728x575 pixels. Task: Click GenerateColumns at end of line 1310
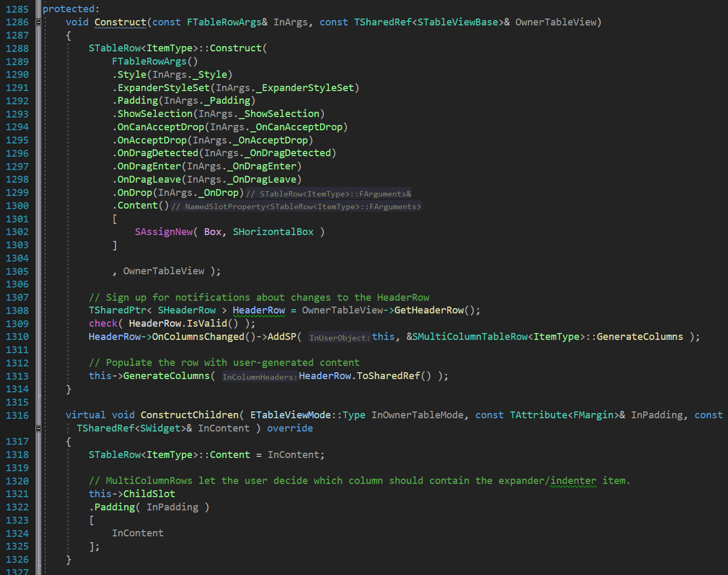pos(640,337)
